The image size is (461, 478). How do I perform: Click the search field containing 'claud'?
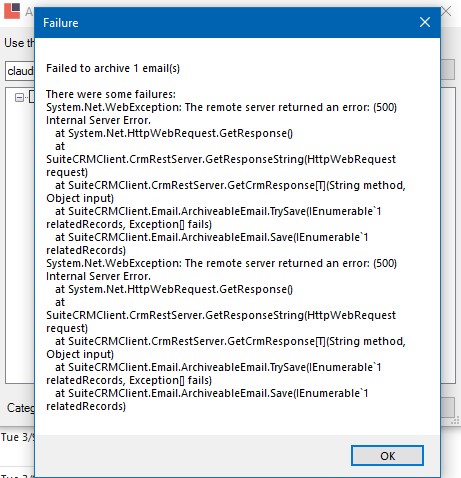(x=20, y=71)
